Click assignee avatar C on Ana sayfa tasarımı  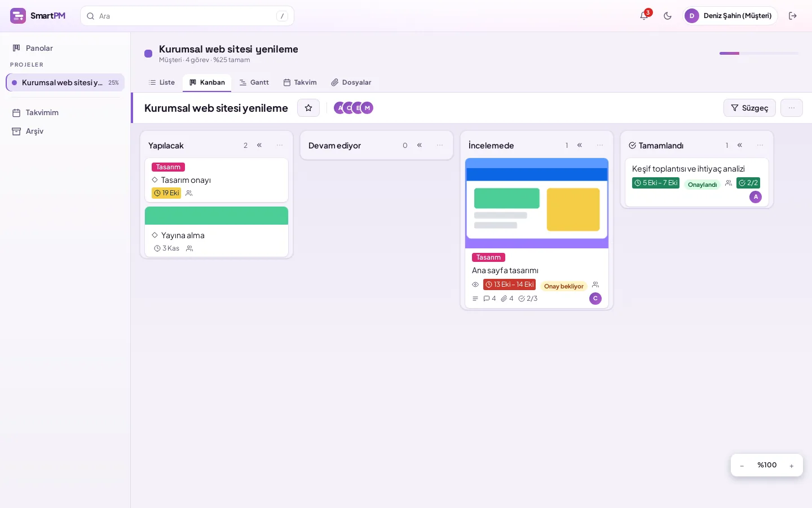pos(595,299)
